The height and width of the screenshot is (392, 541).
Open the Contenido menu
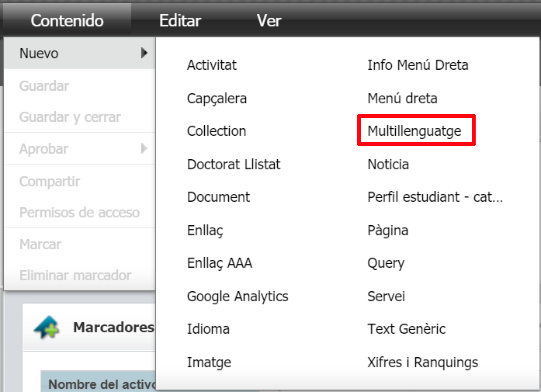coord(67,21)
